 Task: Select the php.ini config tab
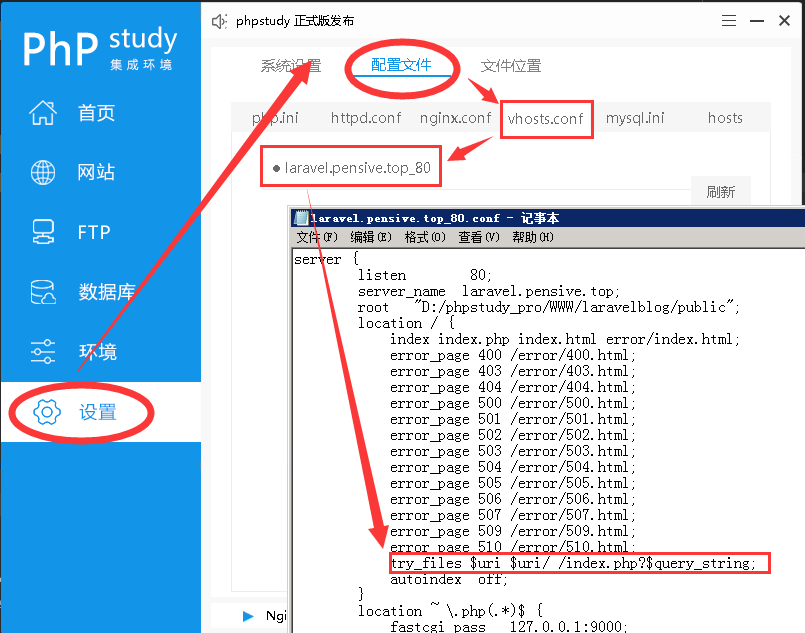coord(275,118)
